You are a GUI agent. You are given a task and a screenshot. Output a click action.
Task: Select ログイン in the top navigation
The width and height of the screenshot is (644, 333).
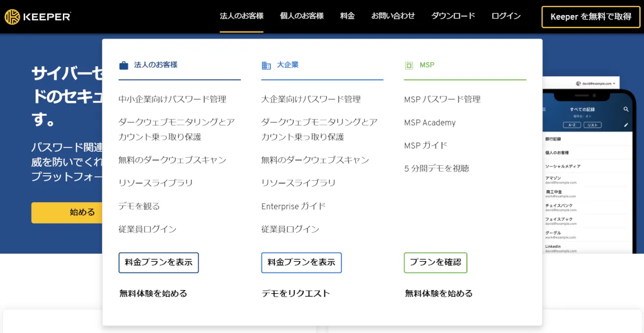pyautogui.click(x=506, y=16)
